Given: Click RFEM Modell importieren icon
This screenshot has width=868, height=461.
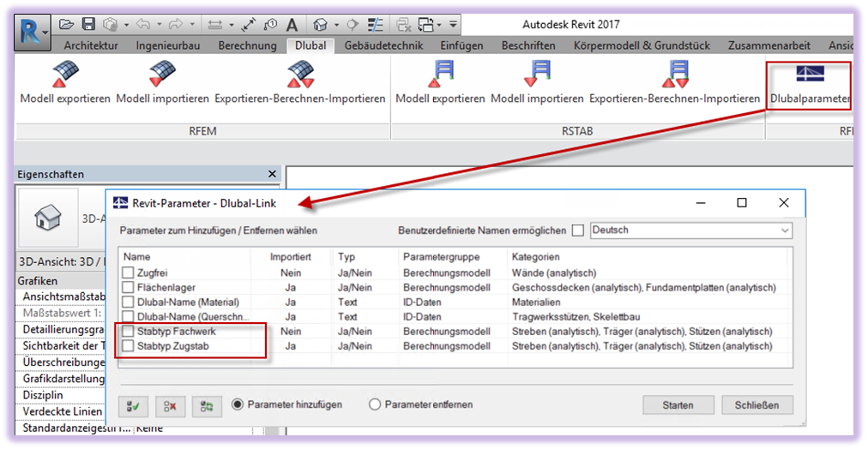Looking at the screenshot, I should coord(162,74).
